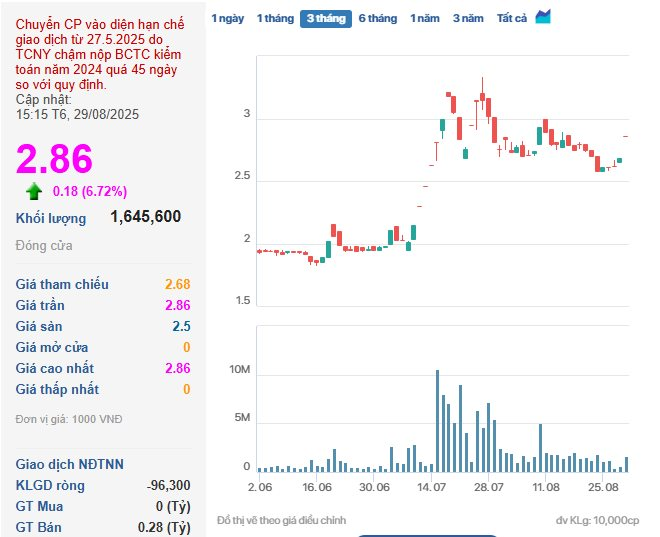The width and height of the screenshot is (660, 537).
Task: Switch to the "1 năm" chart view
Action: [x=424, y=19]
